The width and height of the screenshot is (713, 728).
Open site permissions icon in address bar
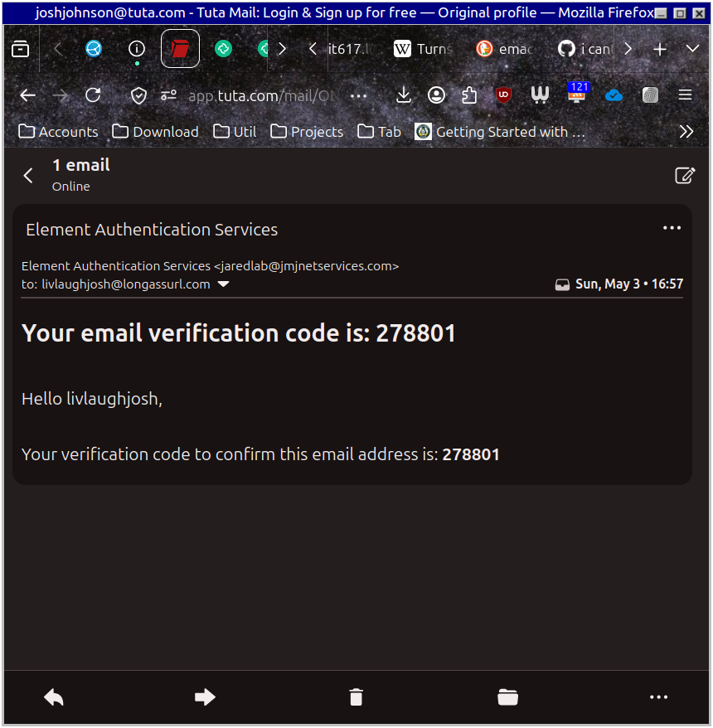point(168,95)
